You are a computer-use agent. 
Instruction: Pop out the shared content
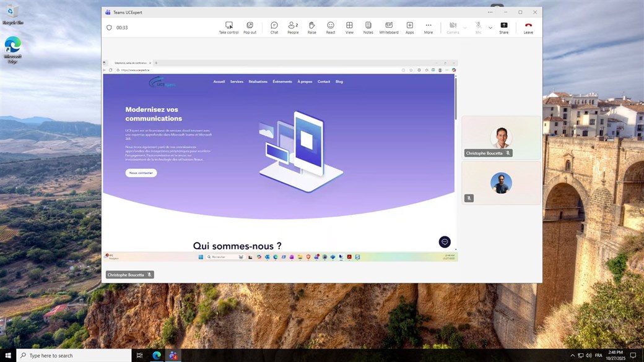[x=250, y=27]
